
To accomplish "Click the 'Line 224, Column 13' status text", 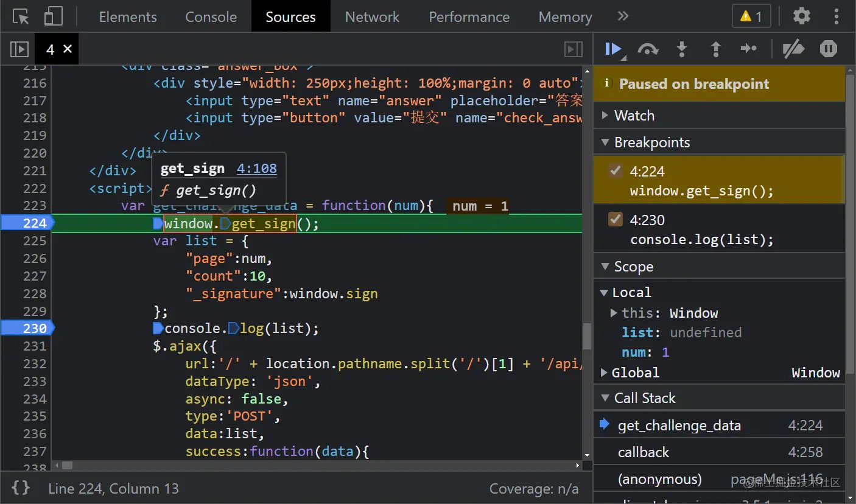I will 113,488.
